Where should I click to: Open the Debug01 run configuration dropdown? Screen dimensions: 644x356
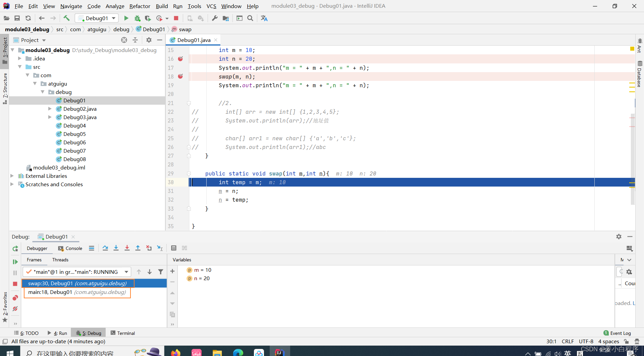pos(97,18)
